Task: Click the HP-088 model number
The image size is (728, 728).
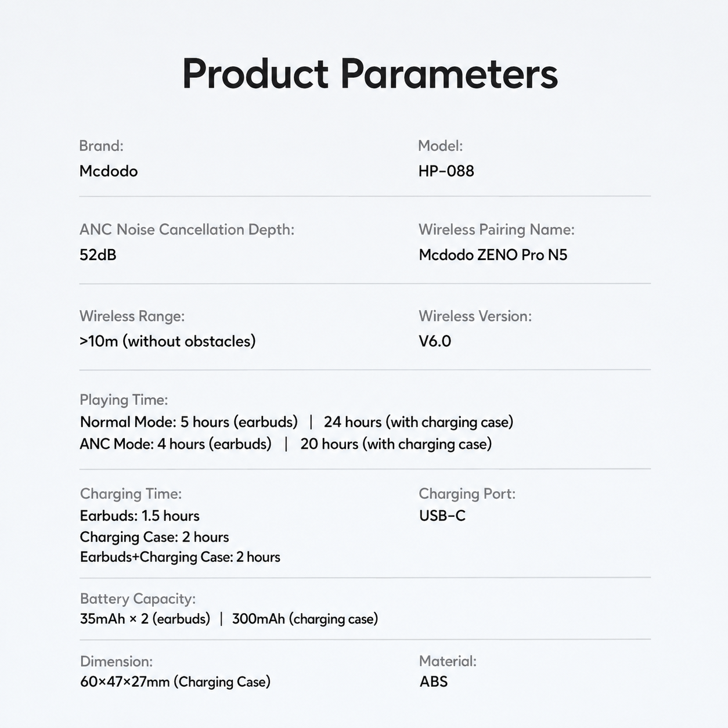Action: pyautogui.click(x=446, y=171)
